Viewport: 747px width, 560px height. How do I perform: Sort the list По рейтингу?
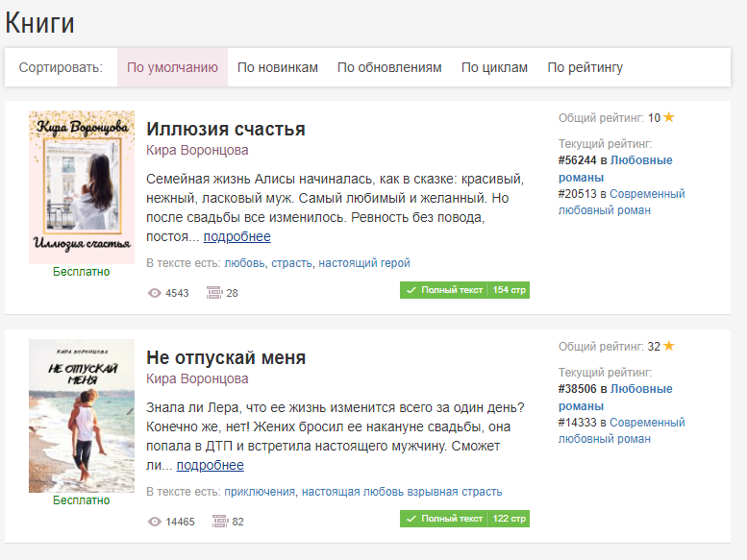point(585,67)
